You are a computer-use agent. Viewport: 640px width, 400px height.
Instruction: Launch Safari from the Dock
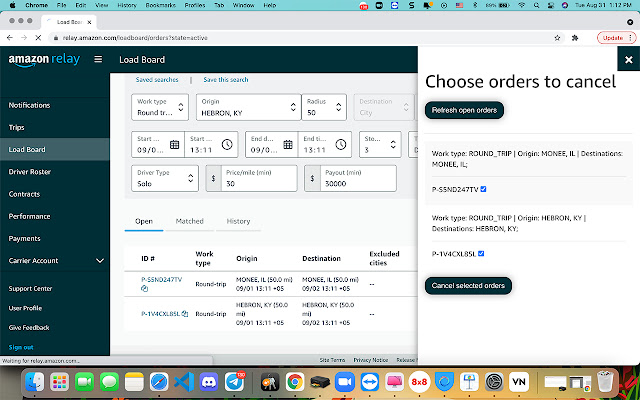(x=159, y=382)
